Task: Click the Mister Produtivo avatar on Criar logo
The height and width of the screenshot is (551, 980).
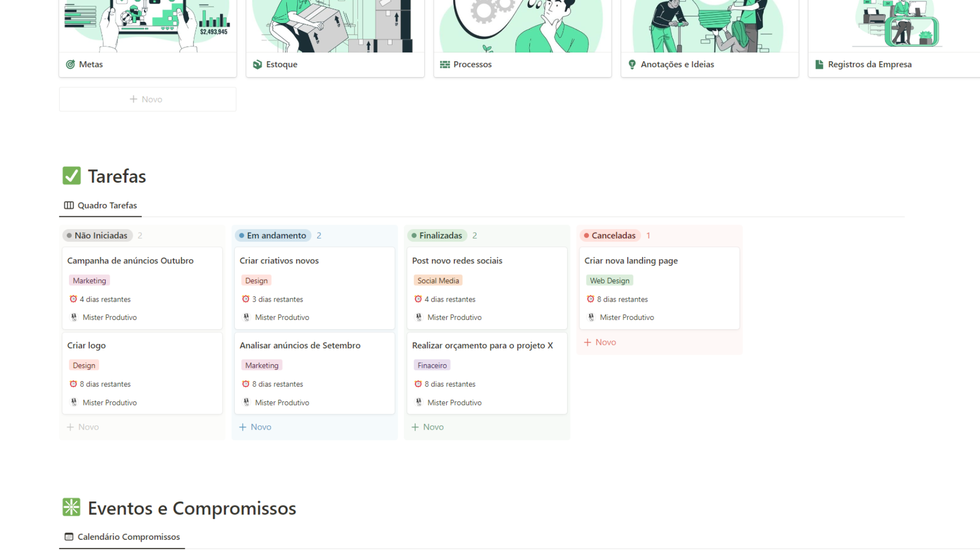Action: [74, 402]
